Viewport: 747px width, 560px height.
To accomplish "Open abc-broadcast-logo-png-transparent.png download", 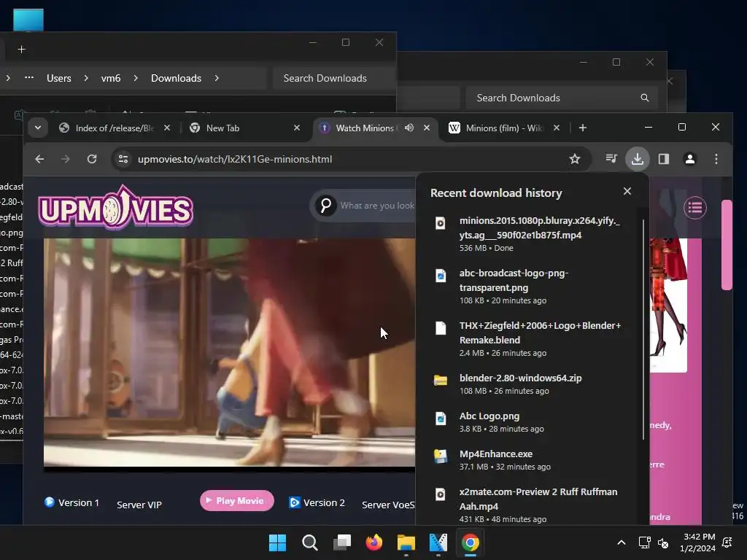I will click(x=531, y=286).
